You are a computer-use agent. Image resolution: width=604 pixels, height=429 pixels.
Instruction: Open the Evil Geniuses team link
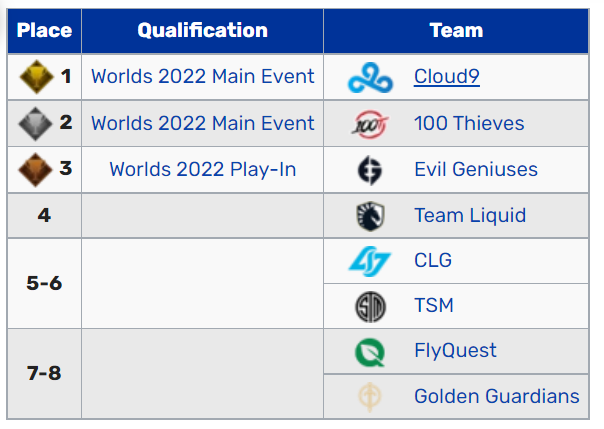pos(476,169)
